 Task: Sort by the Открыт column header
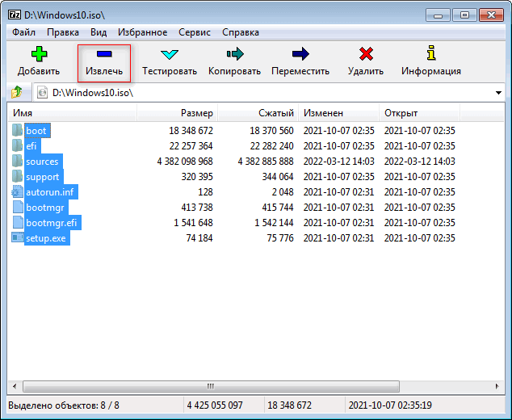(x=420, y=113)
